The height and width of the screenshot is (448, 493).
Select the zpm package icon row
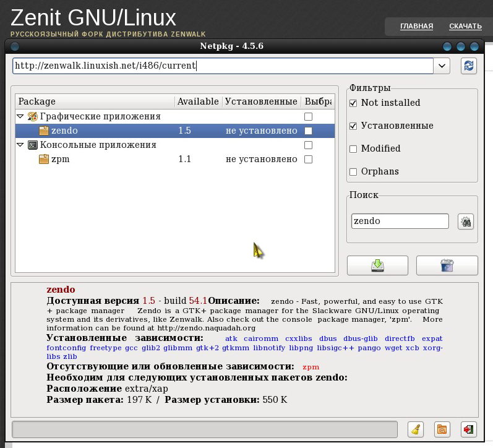point(175,159)
